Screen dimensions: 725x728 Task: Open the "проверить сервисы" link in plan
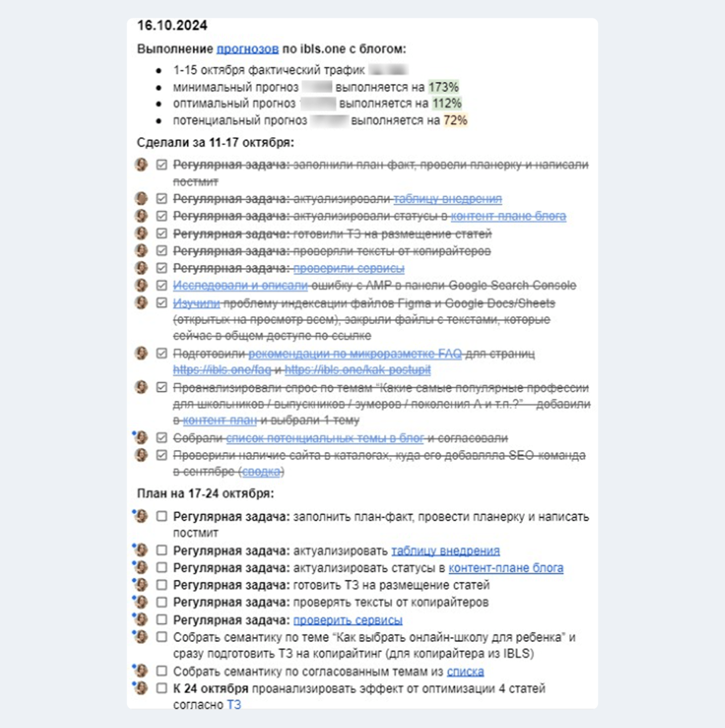click(x=348, y=620)
